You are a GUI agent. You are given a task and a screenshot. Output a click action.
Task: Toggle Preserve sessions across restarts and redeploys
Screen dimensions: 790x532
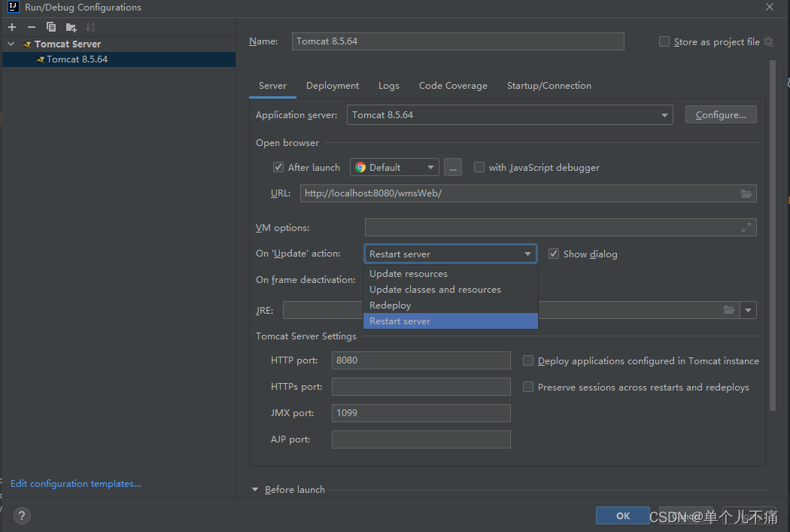528,387
